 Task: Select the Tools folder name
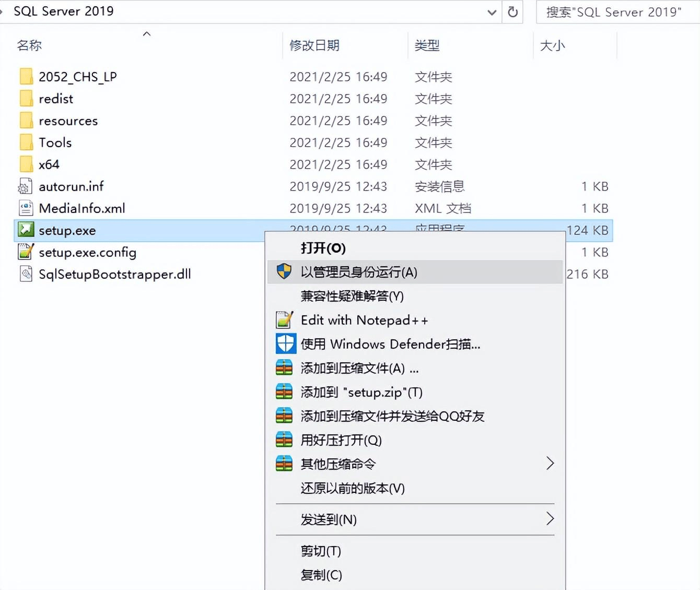coord(55,143)
